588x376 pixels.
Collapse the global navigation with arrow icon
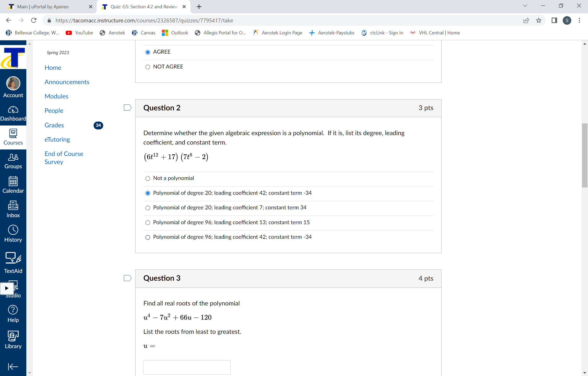(x=13, y=367)
